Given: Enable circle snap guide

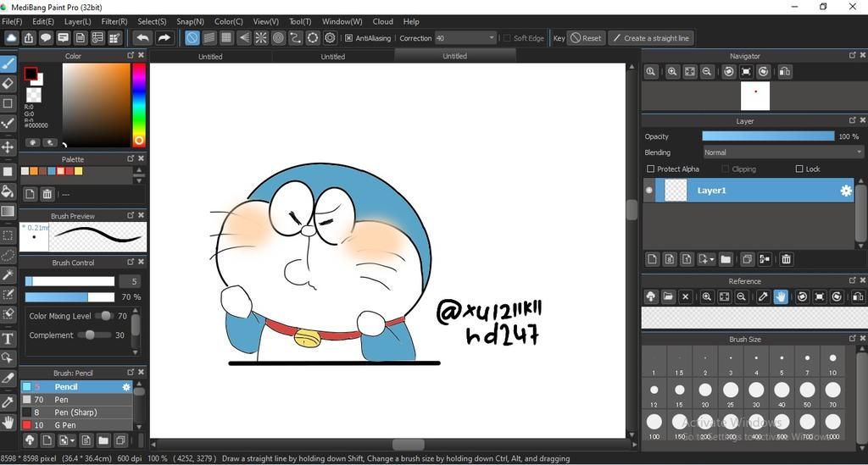Looking at the screenshot, I should click(x=278, y=37).
